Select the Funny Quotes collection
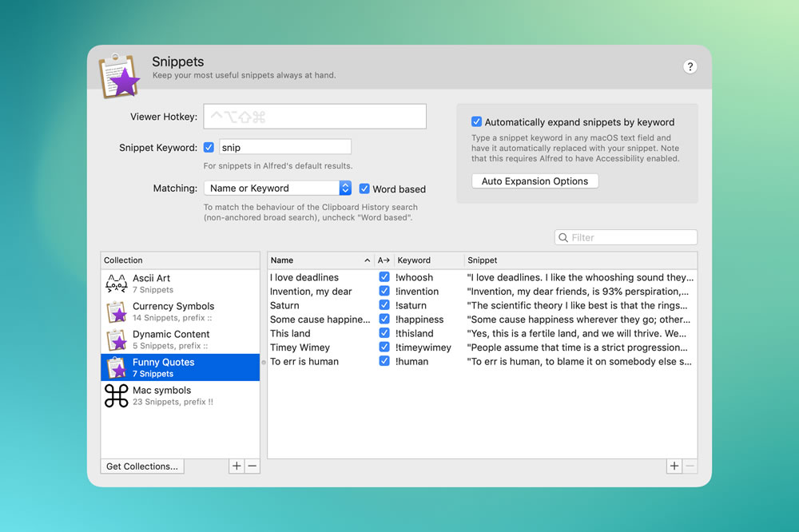 [181, 367]
